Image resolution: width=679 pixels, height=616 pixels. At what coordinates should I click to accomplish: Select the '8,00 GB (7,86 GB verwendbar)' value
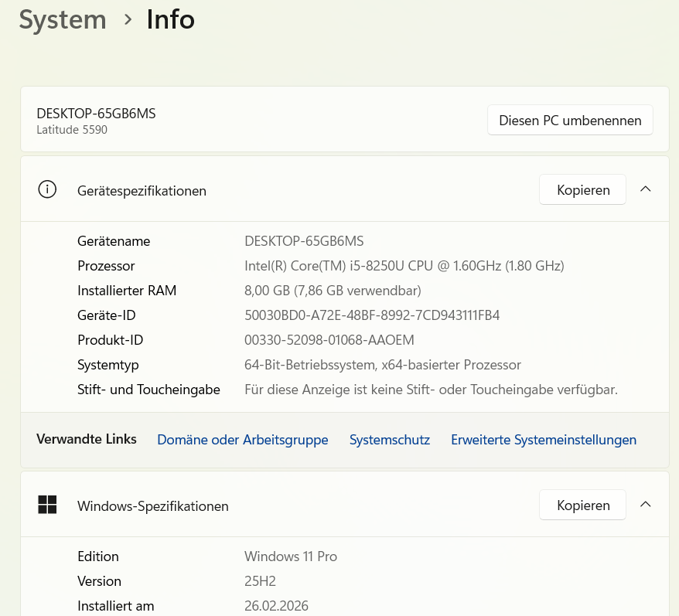[x=333, y=291]
